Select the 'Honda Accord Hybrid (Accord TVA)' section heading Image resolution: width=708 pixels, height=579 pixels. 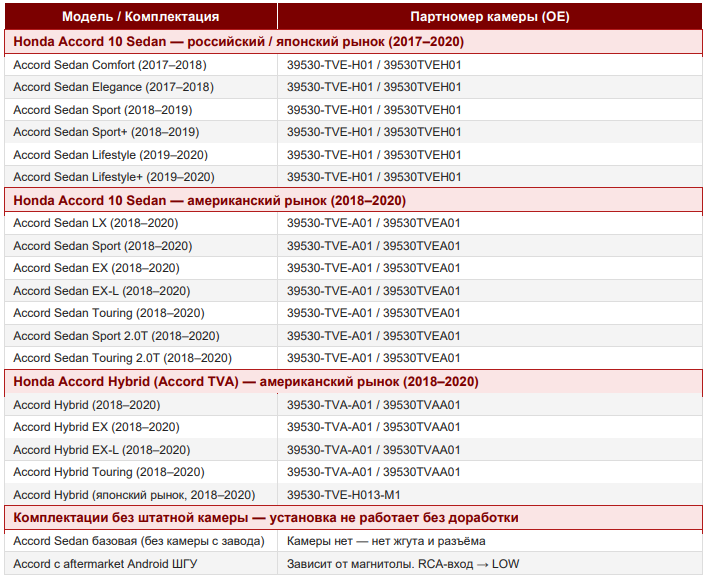pyautogui.click(x=354, y=382)
